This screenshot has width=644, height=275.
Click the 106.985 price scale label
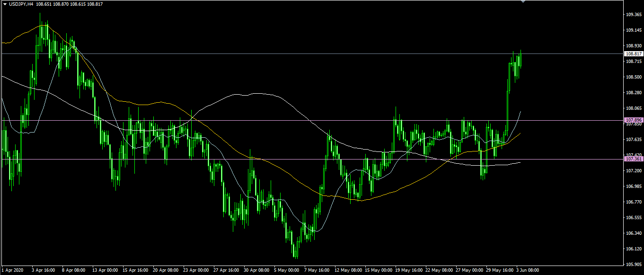(x=634, y=186)
